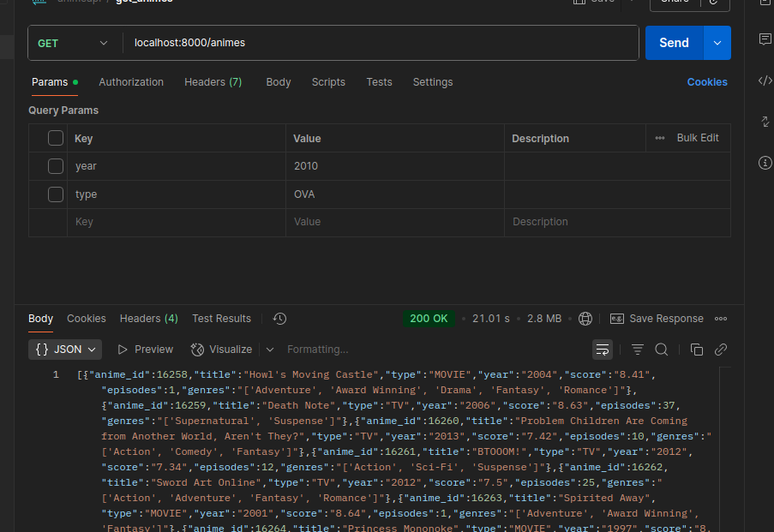
Task: Select the response Body tab
Action: point(40,319)
